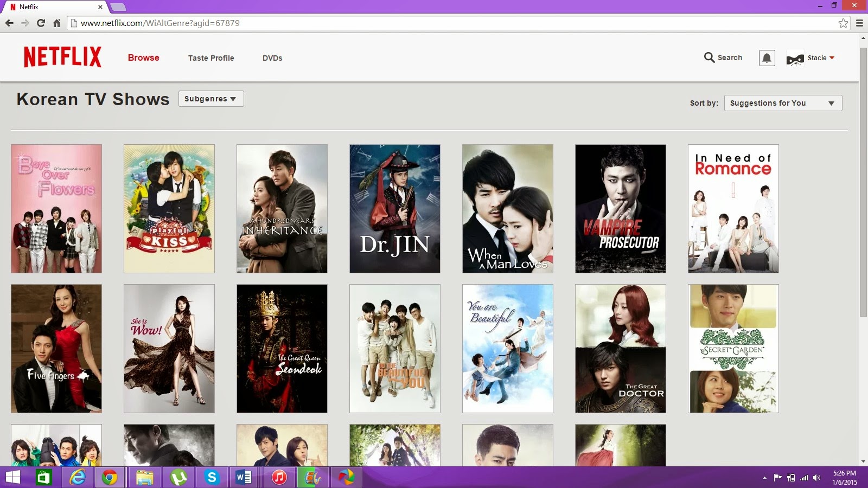Open Five Fingers poster

(x=56, y=349)
